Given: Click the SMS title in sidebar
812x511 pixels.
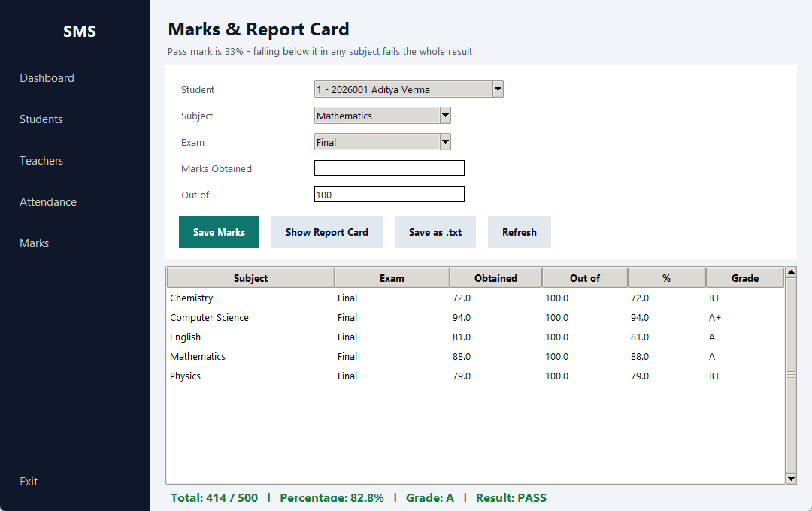Looking at the screenshot, I should [79, 32].
